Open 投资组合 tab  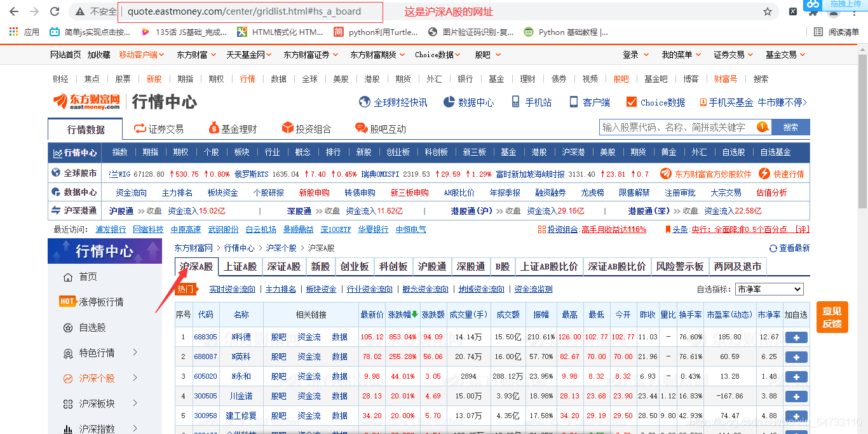click(307, 129)
